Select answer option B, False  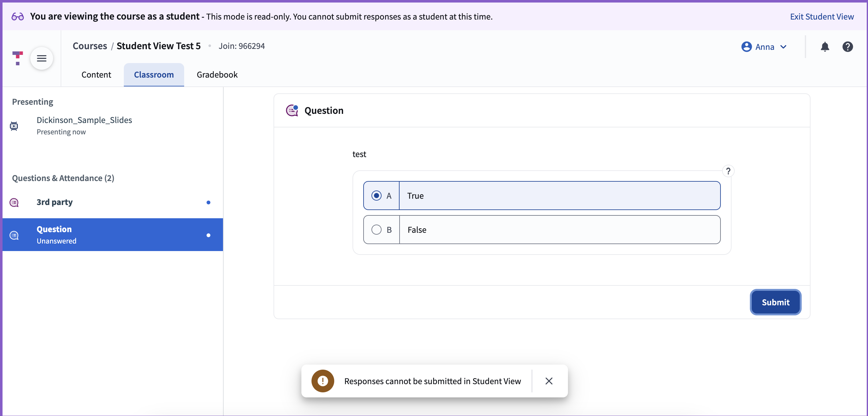point(376,230)
